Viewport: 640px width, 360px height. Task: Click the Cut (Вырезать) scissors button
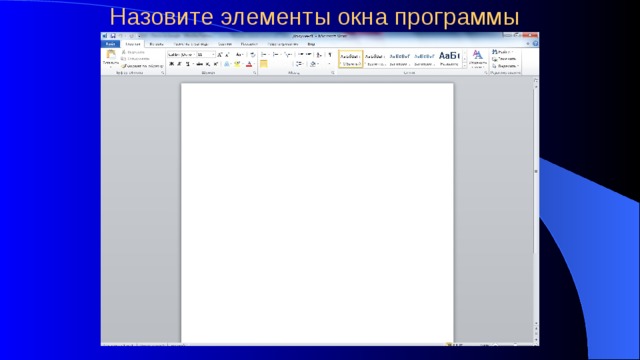click(133, 52)
